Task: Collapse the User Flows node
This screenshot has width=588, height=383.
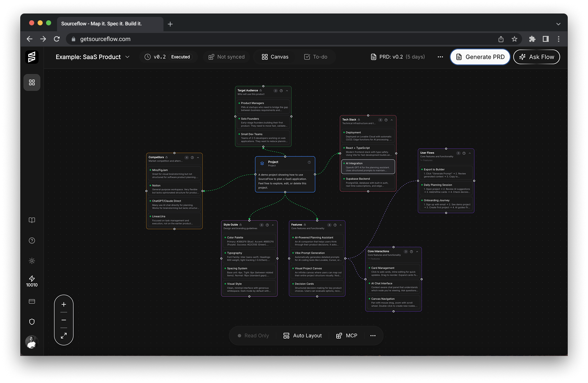Action: tap(469, 153)
